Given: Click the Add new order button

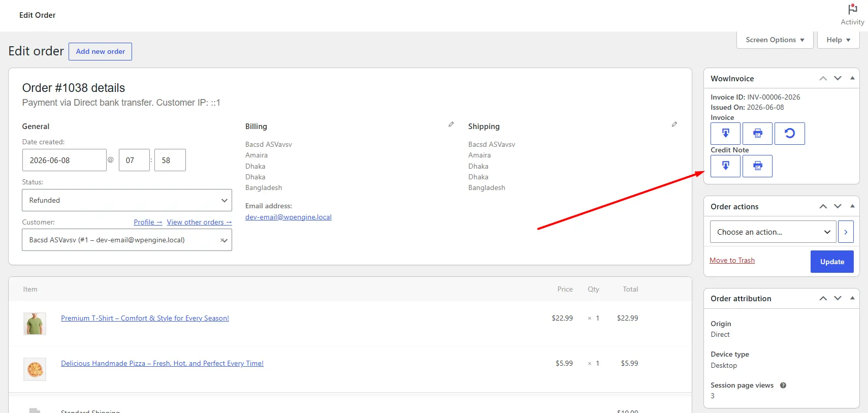Looking at the screenshot, I should click(x=101, y=51).
